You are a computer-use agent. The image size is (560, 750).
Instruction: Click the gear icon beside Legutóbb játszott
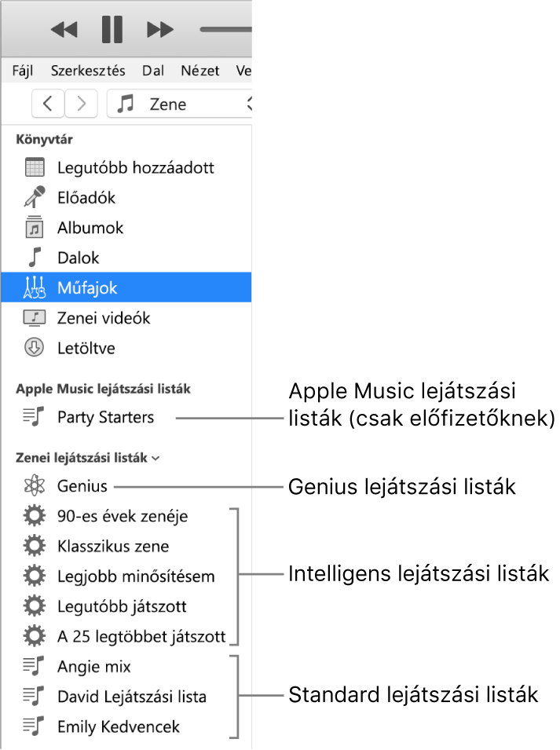coord(33,606)
